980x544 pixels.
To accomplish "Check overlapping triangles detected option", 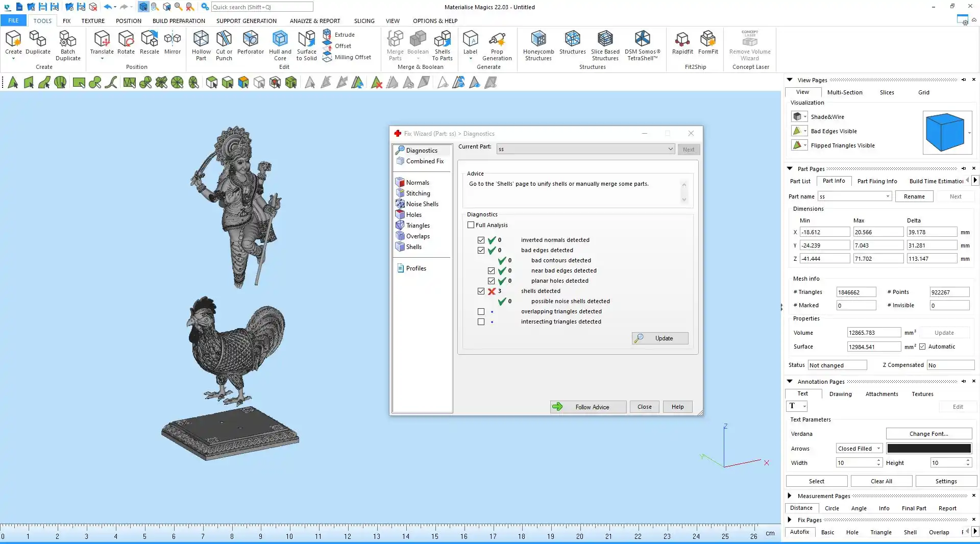I will (x=481, y=311).
